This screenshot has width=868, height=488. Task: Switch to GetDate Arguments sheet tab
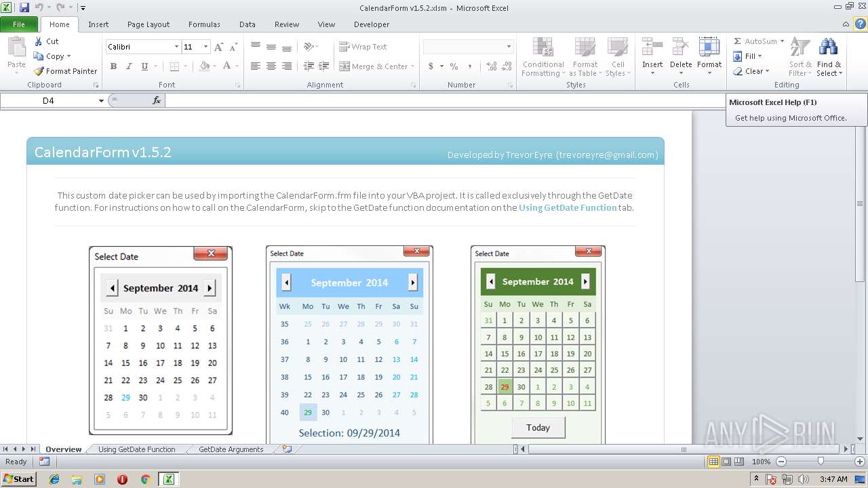point(231,449)
